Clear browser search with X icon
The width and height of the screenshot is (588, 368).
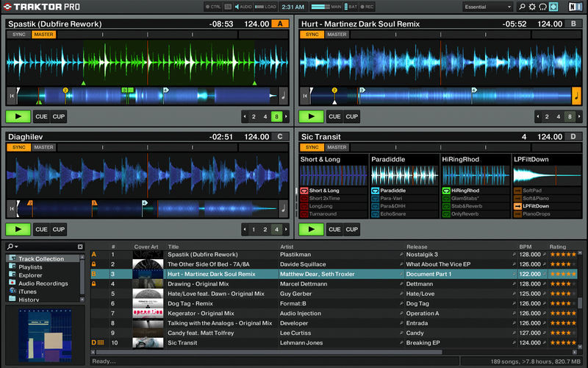[x=80, y=247]
